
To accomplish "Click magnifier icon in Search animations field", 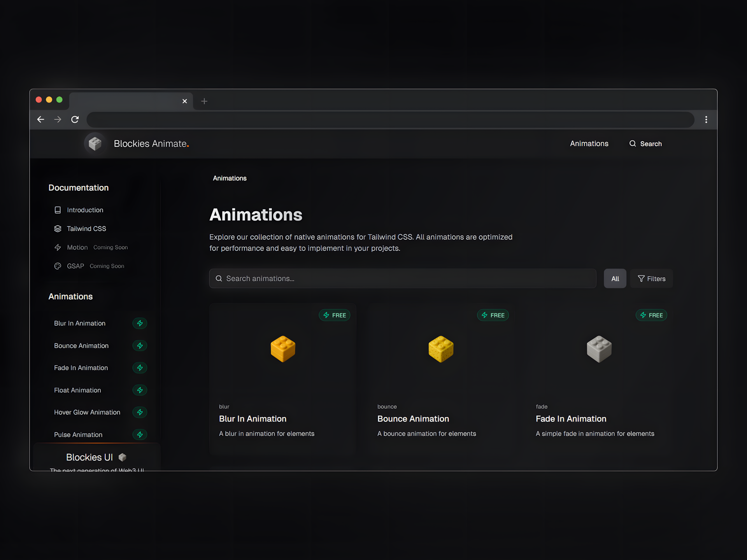I will [219, 278].
